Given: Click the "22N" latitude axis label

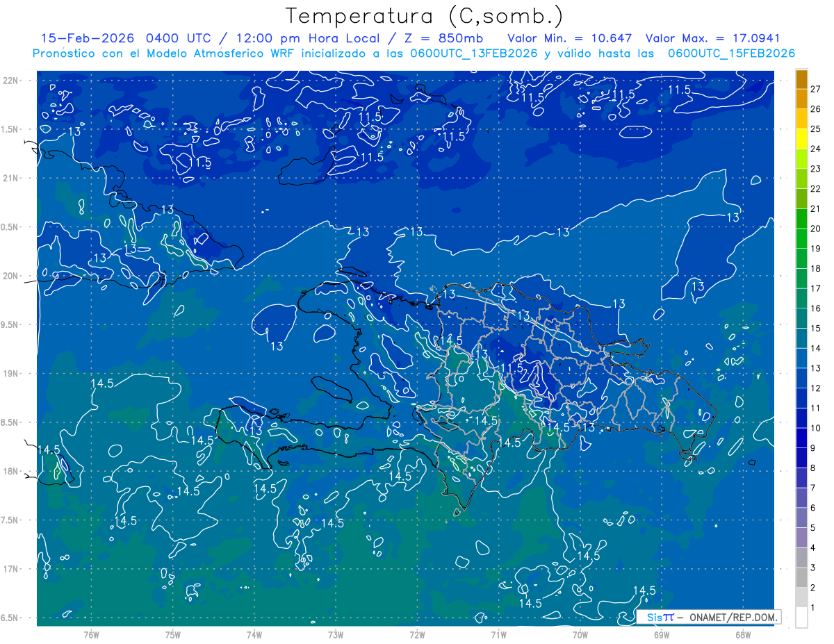Looking at the screenshot, I should pos(10,81).
